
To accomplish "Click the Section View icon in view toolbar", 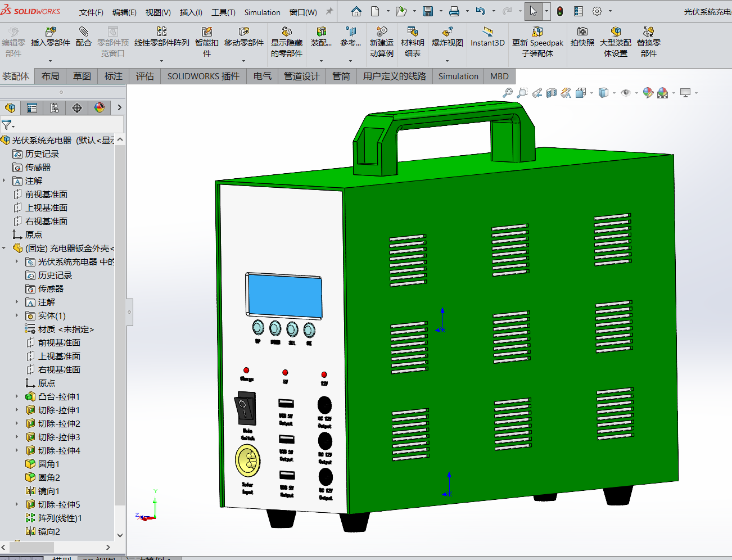I will pos(552,93).
